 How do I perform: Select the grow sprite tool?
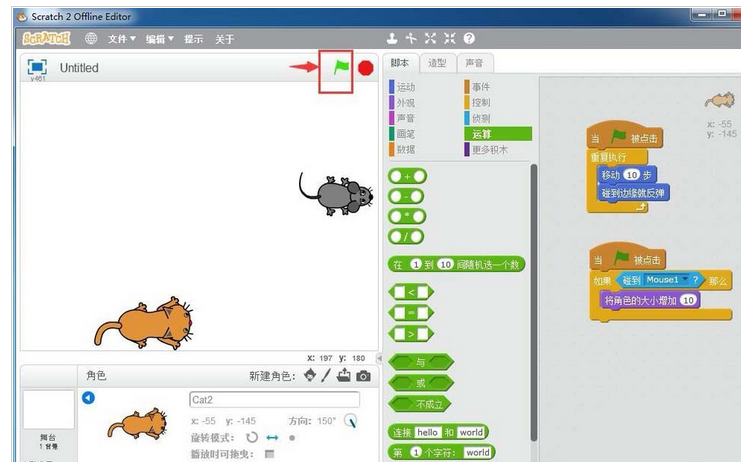pos(430,39)
